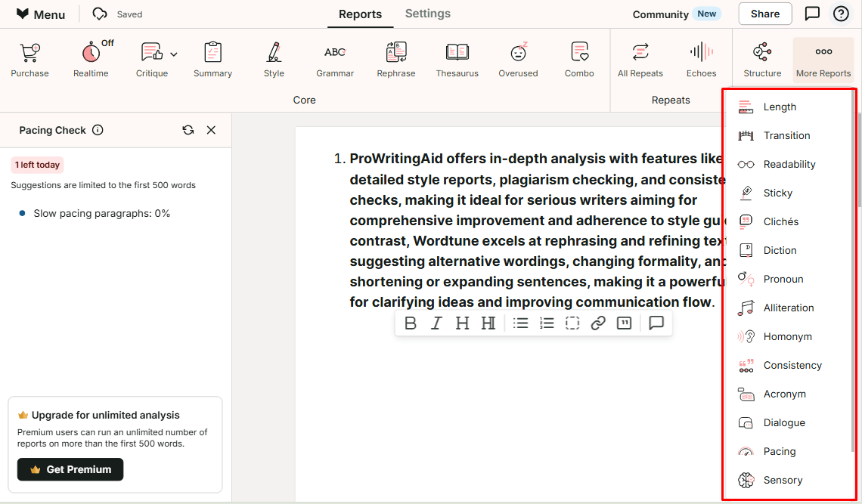Open the Summary report
This screenshot has width=862, height=504.
212,60
